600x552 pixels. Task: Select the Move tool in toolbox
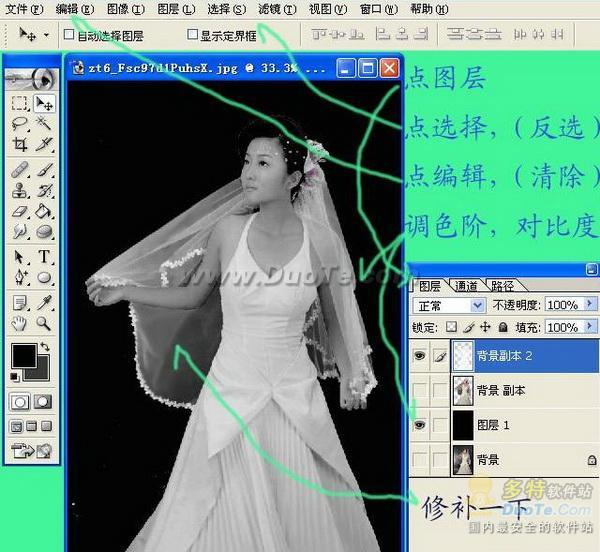pyautogui.click(x=44, y=103)
